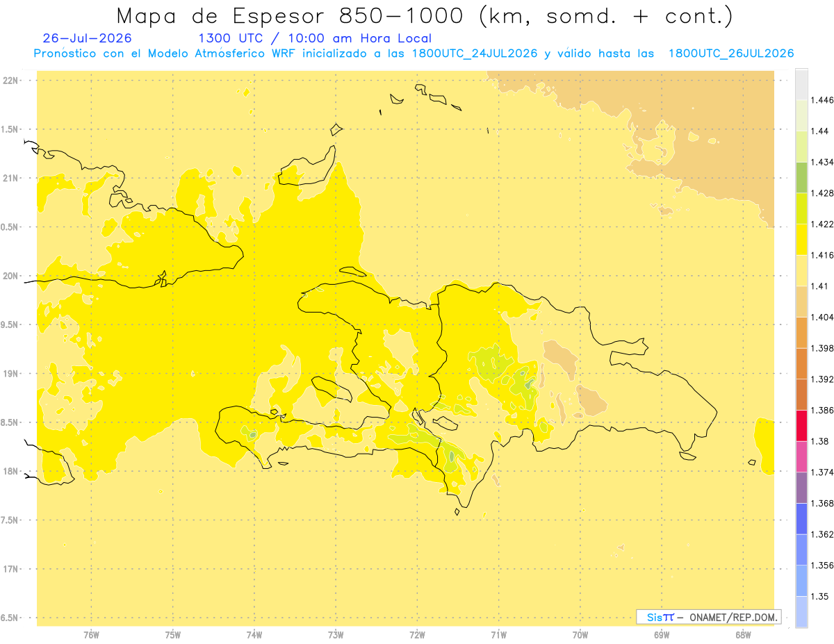This screenshot has width=834, height=644.
Task: Click the legend value 1.368
Action: click(x=822, y=503)
